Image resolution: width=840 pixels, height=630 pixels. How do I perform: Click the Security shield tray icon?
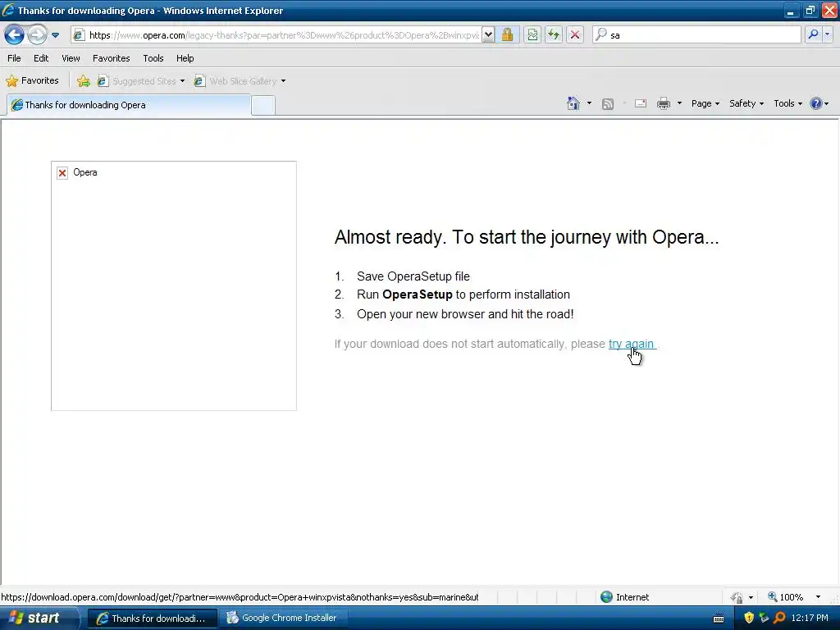pyautogui.click(x=749, y=618)
